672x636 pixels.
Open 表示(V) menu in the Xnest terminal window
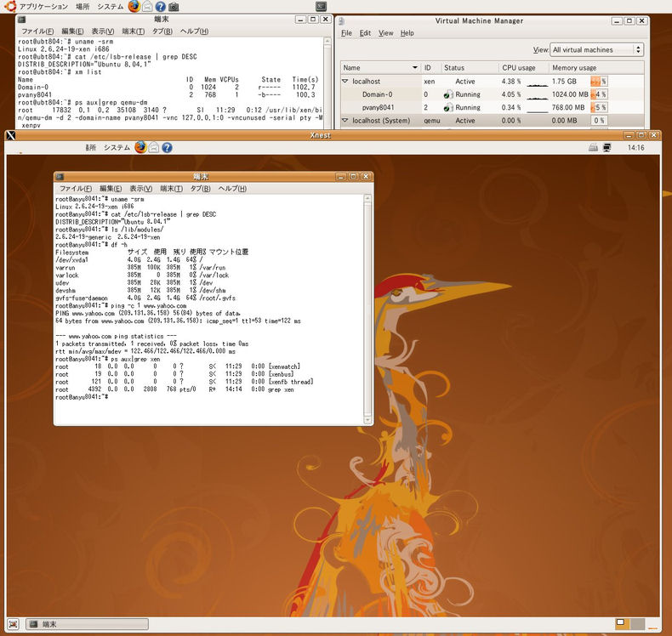coord(141,189)
